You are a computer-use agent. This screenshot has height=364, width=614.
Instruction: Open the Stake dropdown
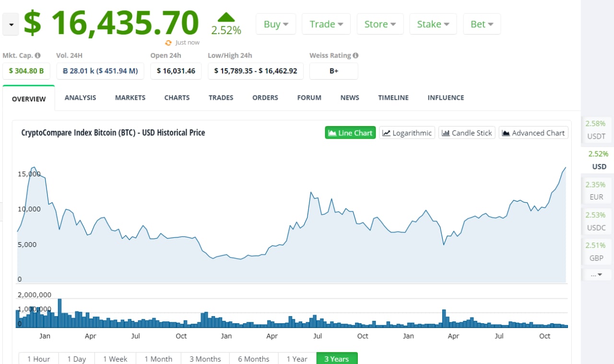point(433,24)
